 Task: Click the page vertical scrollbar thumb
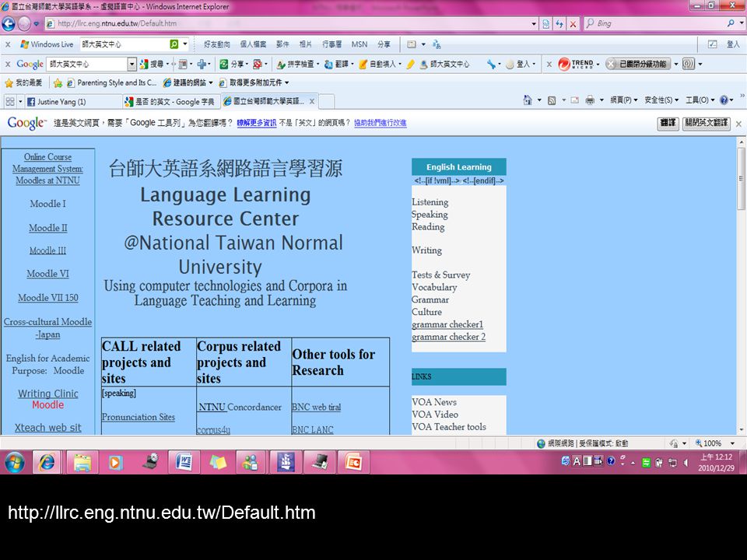741,179
